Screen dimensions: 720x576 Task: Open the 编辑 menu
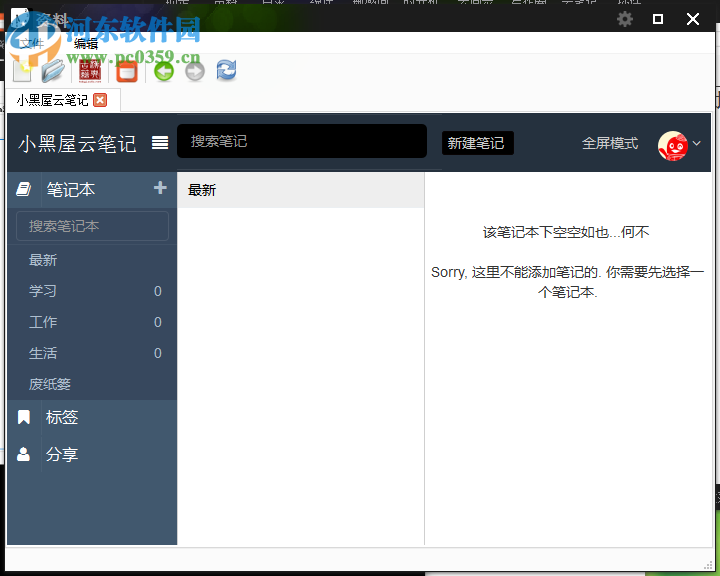pos(86,44)
